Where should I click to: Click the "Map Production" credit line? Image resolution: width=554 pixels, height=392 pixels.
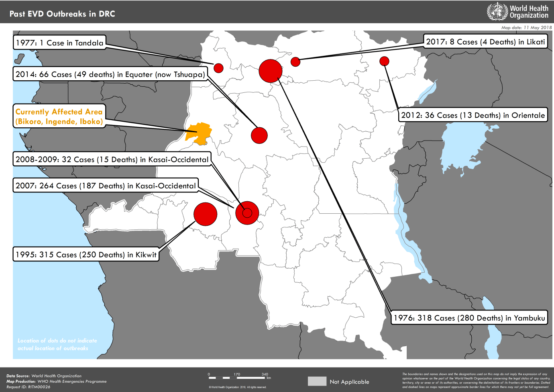(x=57, y=382)
